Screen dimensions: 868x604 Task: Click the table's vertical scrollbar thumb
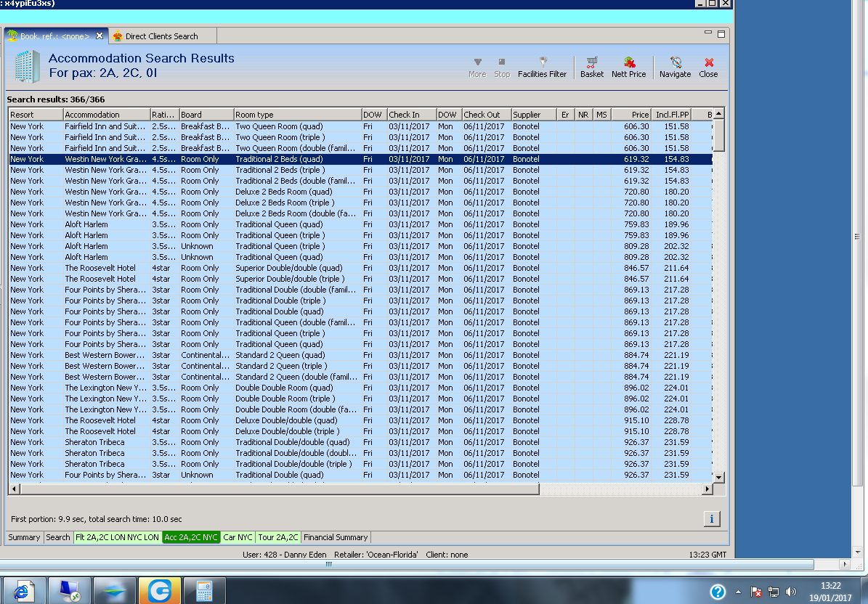718,135
